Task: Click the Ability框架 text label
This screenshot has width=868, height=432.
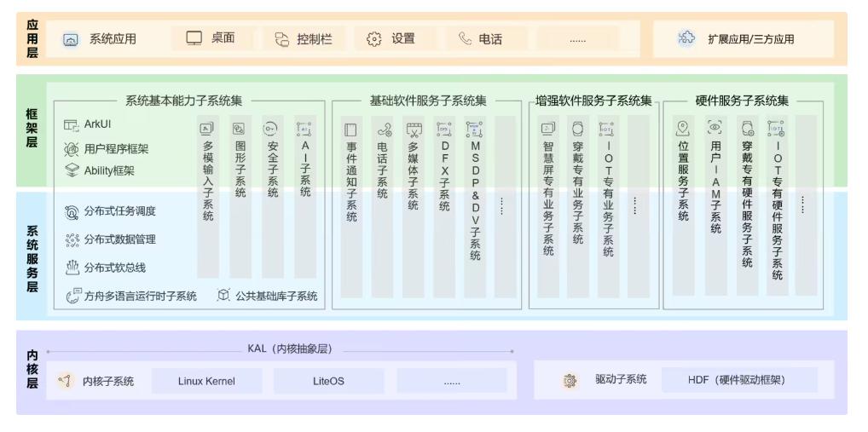Action: click(109, 170)
